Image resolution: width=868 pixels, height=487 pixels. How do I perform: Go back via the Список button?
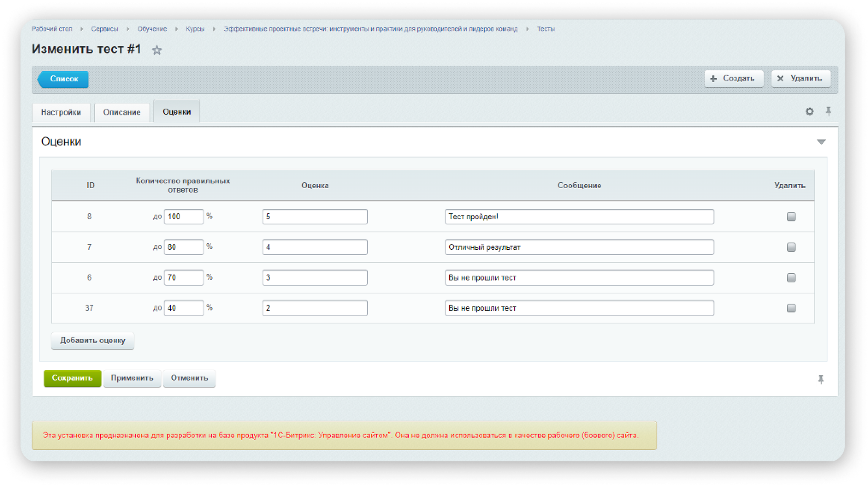(63, 79)
